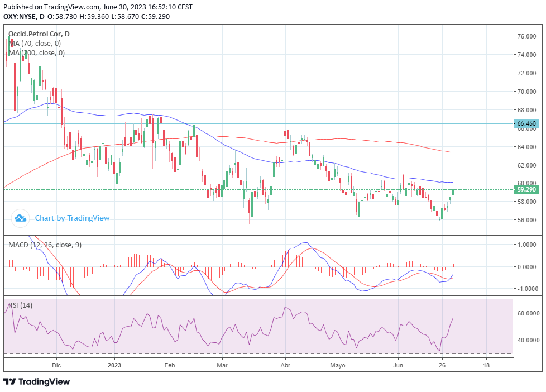546x392 pixels.
Task: Click the 'RSI (14)' indicator label
Action: point(20,305)
